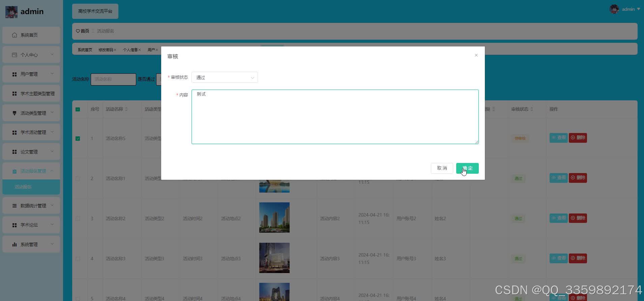Delete row 活动名称5
Screen dimensions: 644x301
pyautogui.click(x=578, y=138)
